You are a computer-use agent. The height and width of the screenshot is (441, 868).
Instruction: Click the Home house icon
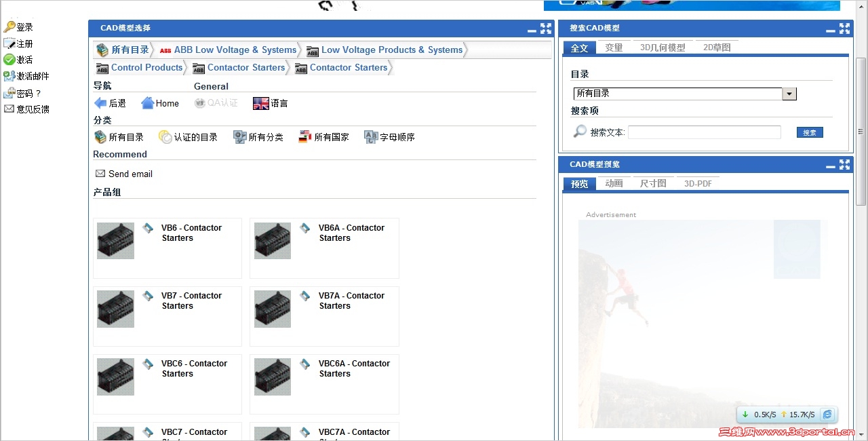click(x=147, y=103)
